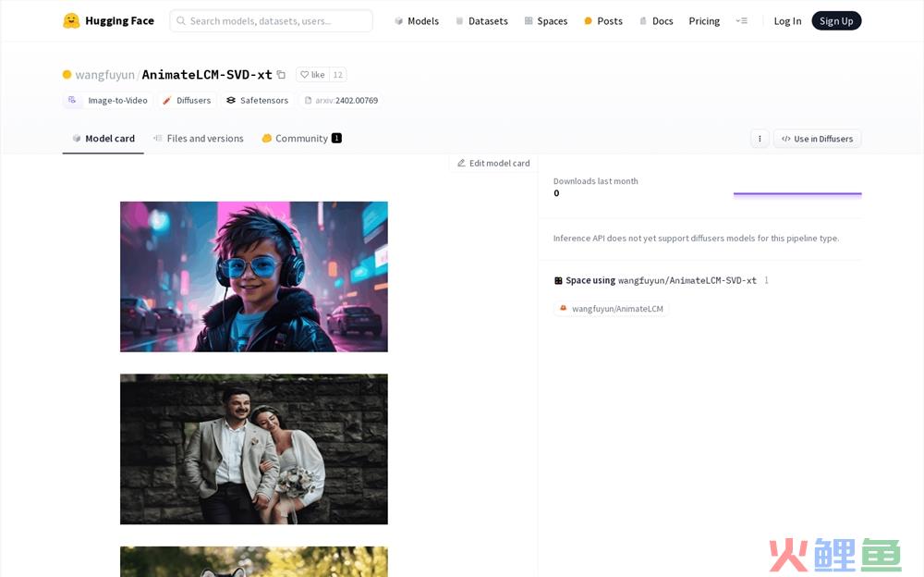Click the Community badge count 1

coord(336,138)
